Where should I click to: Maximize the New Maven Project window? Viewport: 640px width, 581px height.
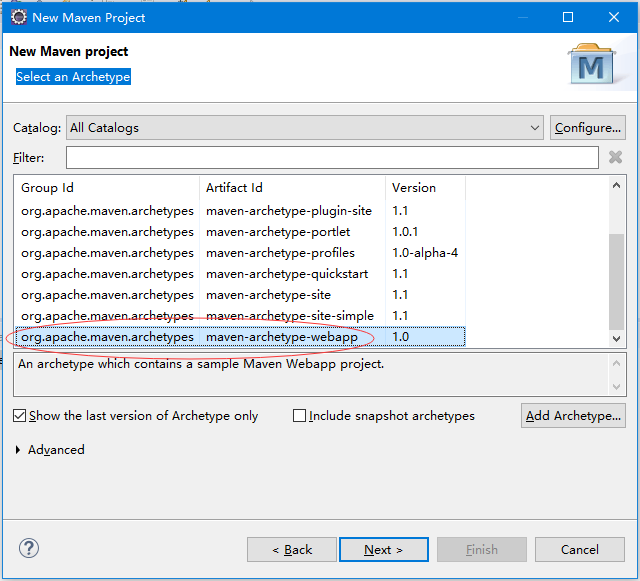[x=568, y=17]
